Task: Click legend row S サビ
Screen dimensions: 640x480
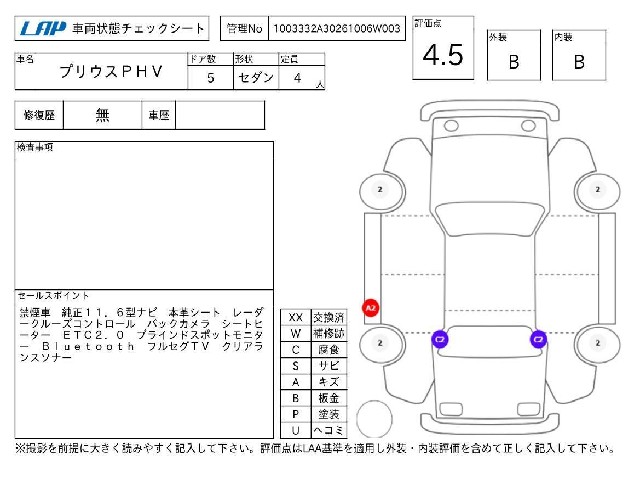Action: pos(314,365)
